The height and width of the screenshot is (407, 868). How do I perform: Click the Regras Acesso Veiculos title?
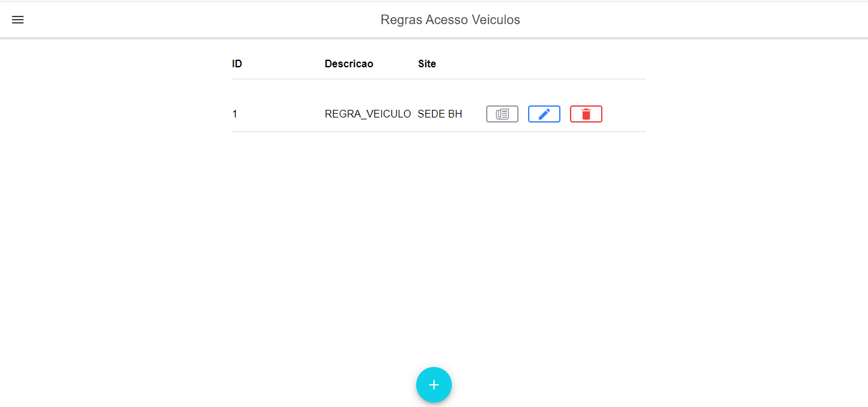[450, 20]
